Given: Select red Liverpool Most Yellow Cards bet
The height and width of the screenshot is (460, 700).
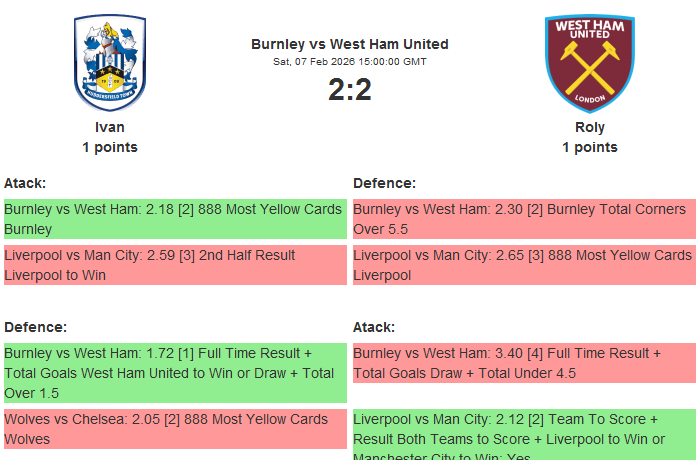Looking at the screenshot, I should [x=524, y=265].
